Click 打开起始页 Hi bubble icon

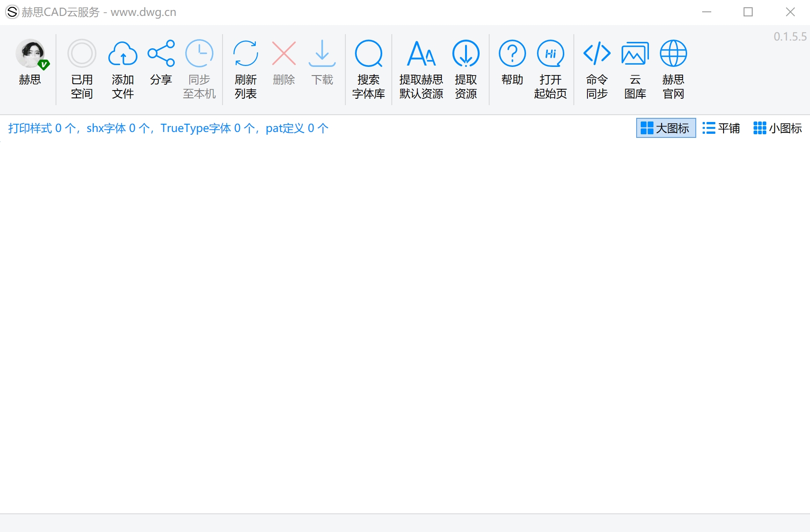551,54
